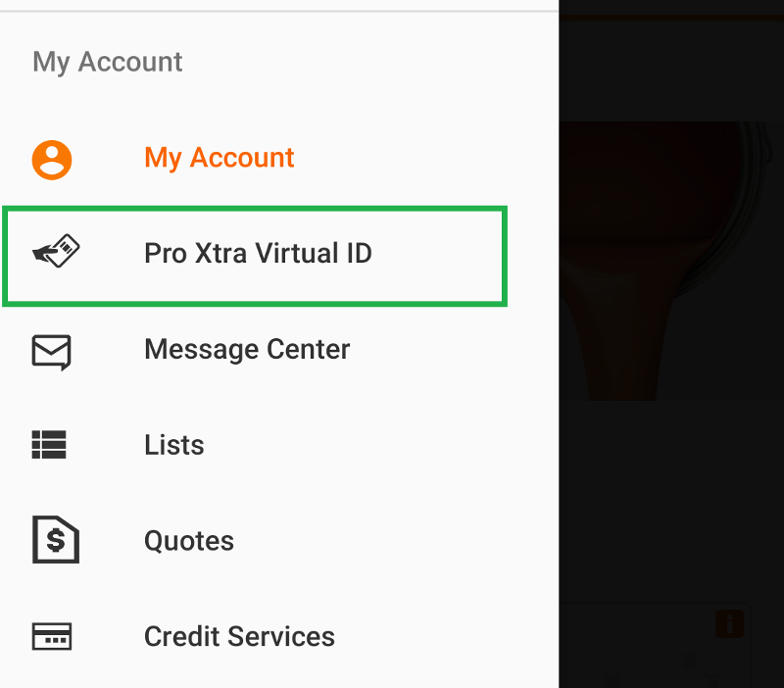Screen dimensions: 784x688
Task: Tap the orange My Account person icon
Action: point(52,159)
